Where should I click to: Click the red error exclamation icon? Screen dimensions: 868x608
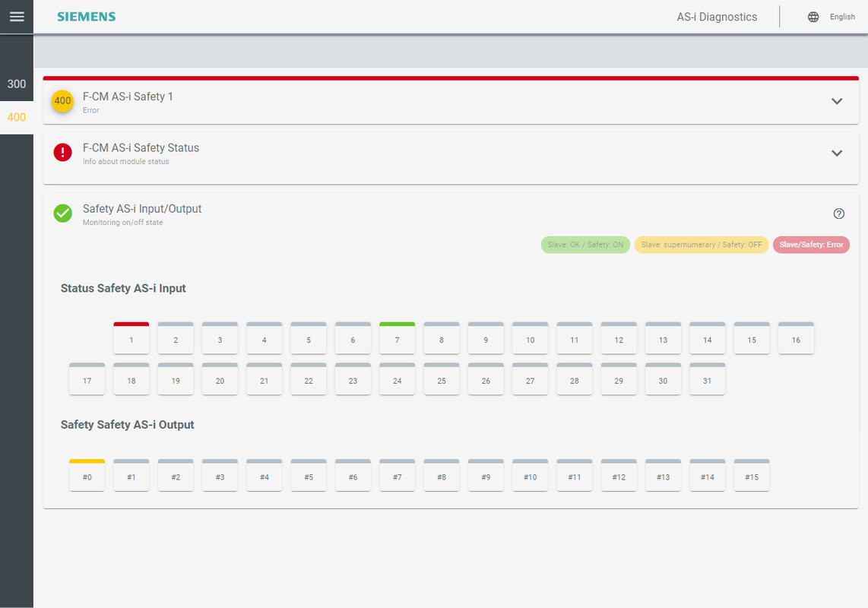pyautogui.click(x=62, y=152)
